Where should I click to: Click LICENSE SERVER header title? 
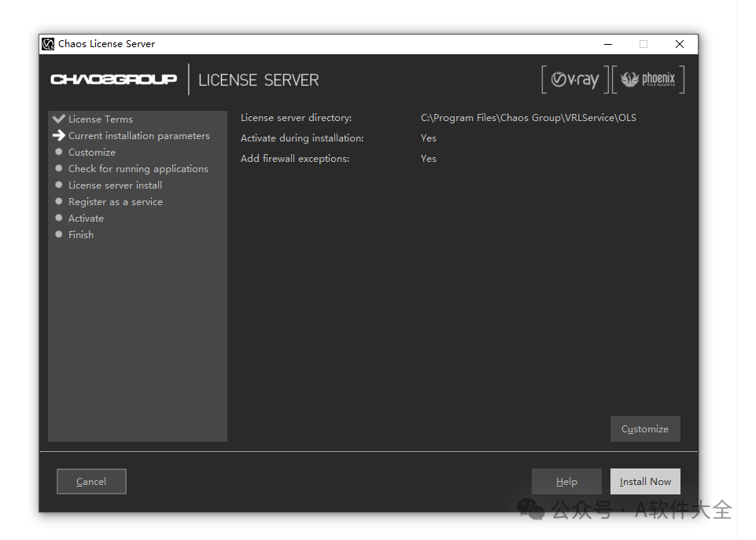pyautogui.click(x=259, y=80)
